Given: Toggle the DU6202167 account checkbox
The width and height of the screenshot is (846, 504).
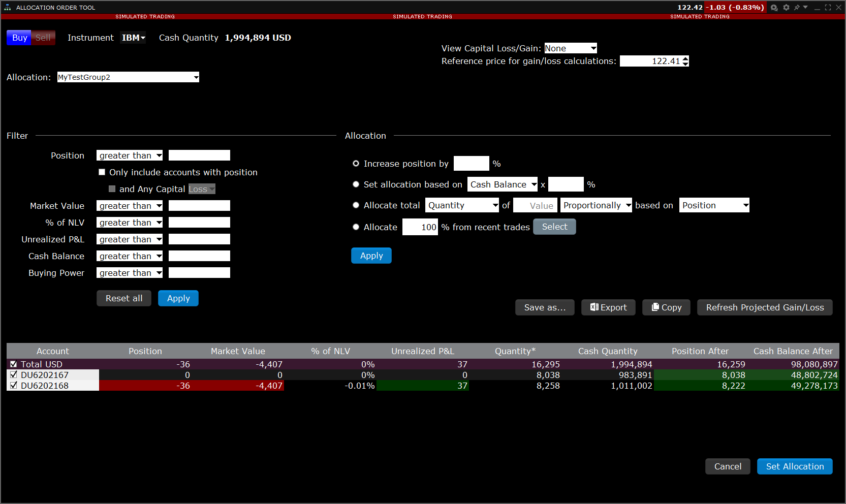Looking at the screenshot, I should click(14, 375).
